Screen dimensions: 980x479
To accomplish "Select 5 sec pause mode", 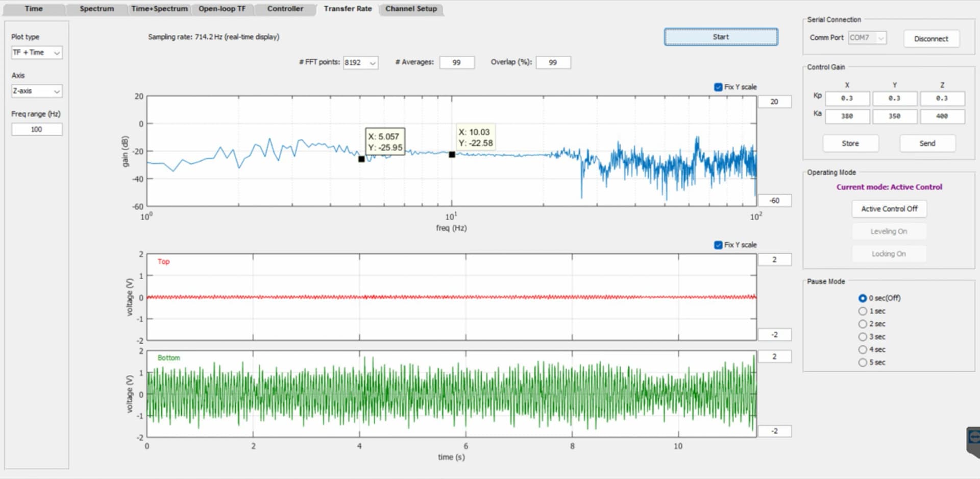I will pos(863,362).
